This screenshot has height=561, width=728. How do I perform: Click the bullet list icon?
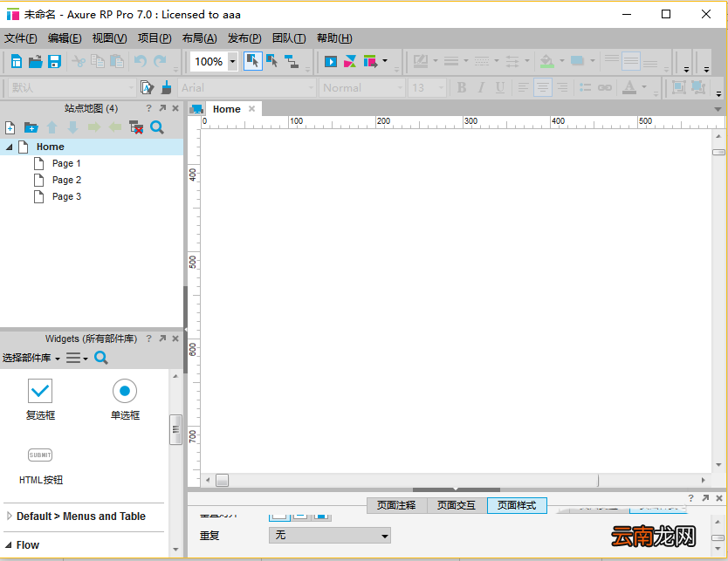click(x=585, y=87)
